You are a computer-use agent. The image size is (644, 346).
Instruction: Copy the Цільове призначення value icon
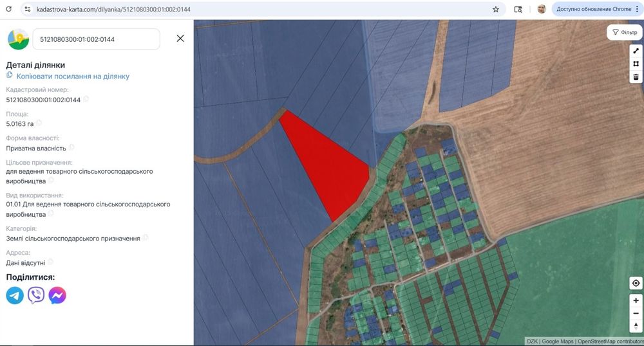click(52, 180)
